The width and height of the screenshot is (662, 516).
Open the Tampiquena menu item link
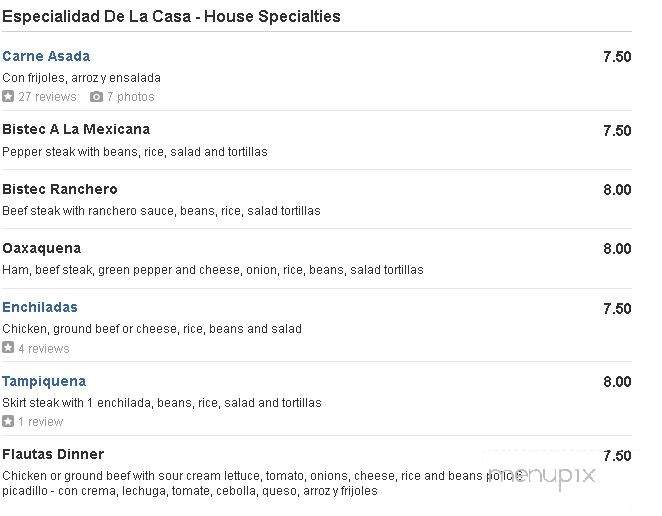pos(44,381)
